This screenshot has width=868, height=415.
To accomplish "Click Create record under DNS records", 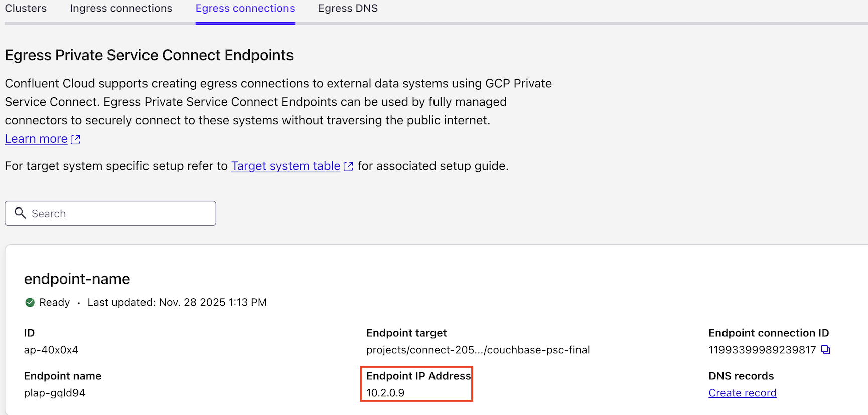I will pos(742,393).
